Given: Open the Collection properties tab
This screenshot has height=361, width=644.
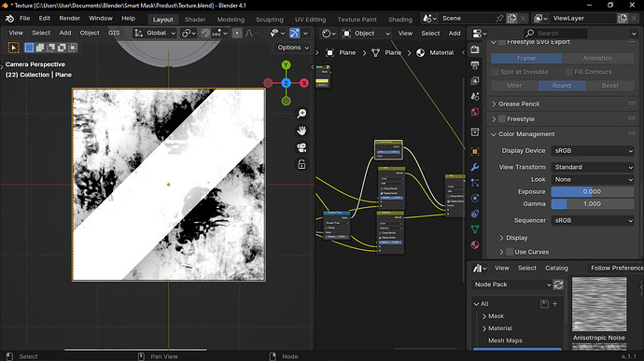Looking at the screenshot, I should [475, 132].
